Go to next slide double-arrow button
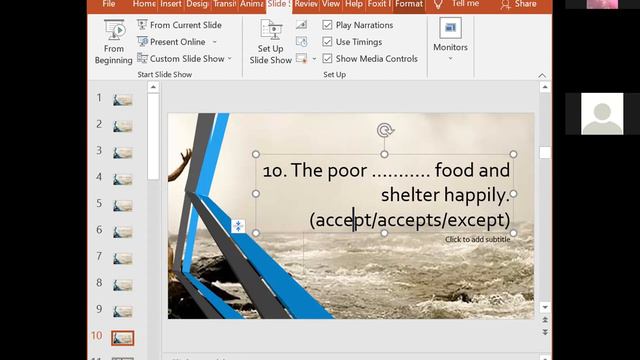 545,332
